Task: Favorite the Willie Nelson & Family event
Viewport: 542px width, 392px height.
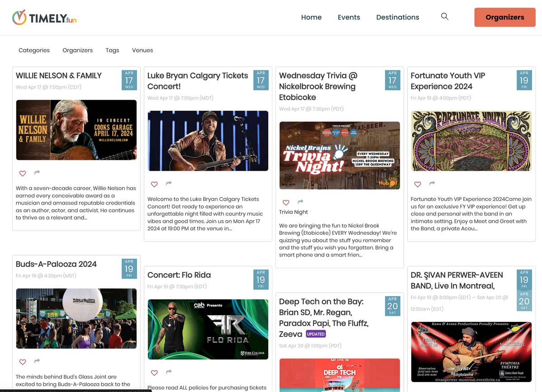Action: click(x=22, y=173)
